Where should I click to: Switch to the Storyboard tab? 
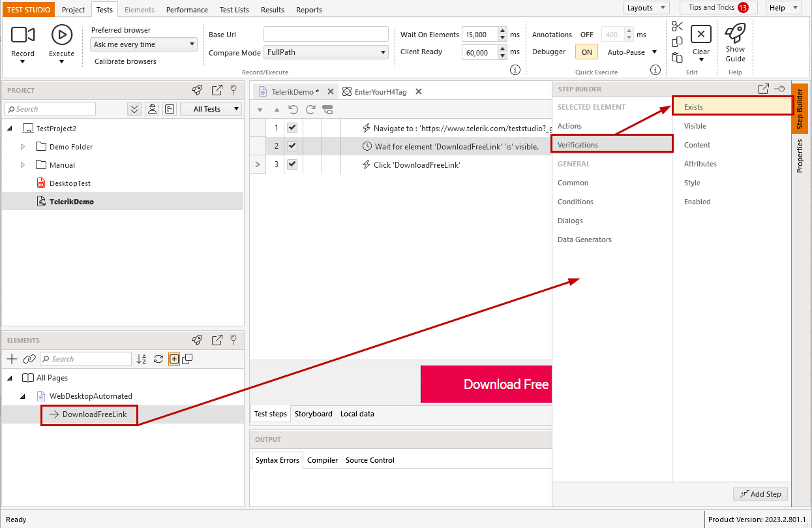314,414
